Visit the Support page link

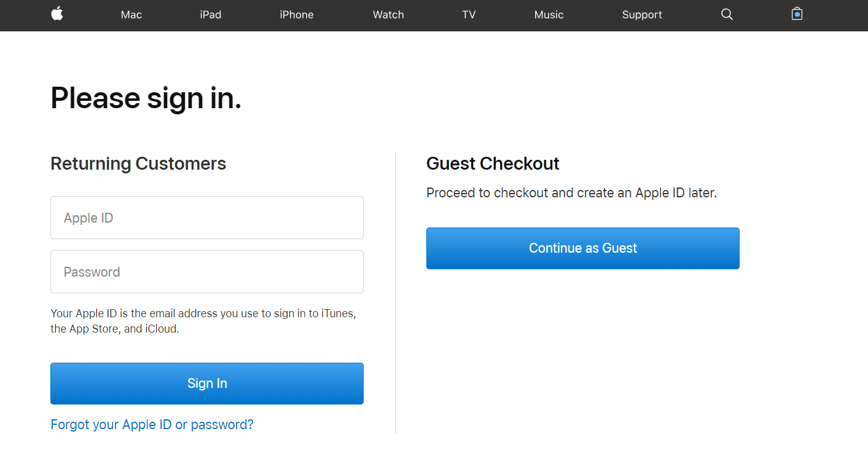642,15
